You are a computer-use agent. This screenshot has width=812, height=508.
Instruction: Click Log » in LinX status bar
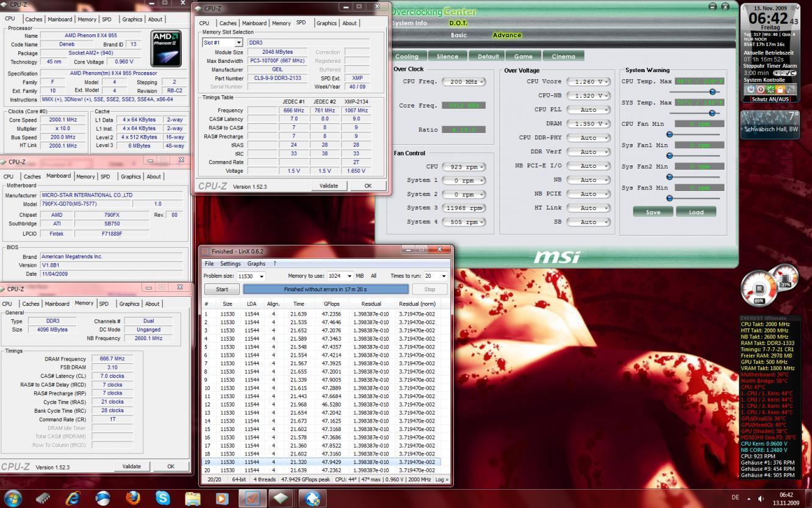point(442,480)
